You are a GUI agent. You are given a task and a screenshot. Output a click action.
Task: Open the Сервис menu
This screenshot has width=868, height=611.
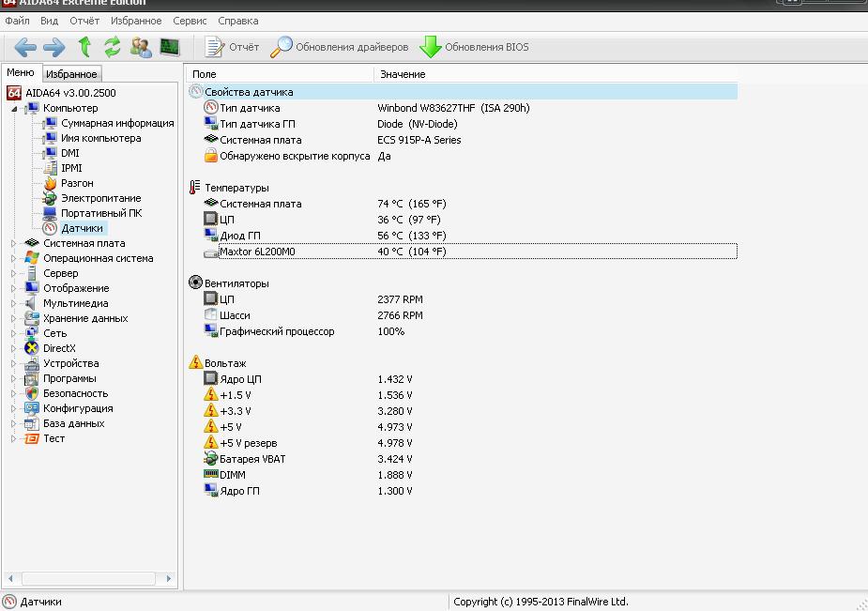coord(190,21)
